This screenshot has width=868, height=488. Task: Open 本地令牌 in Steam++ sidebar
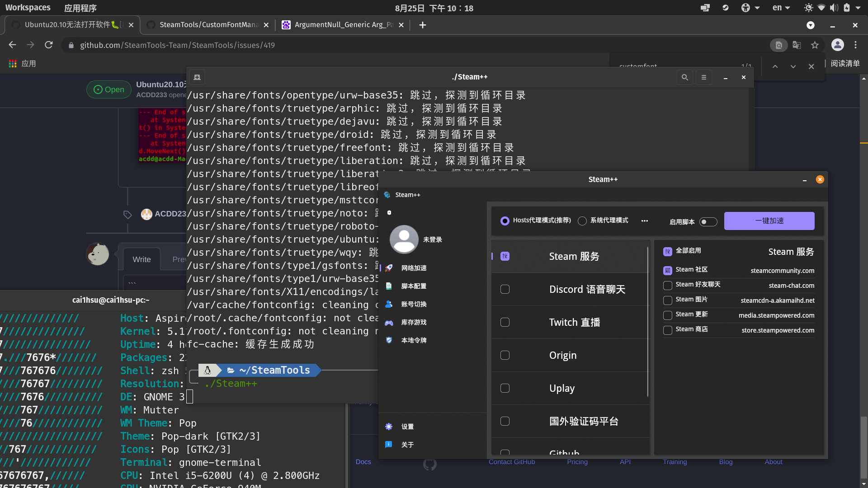(x=413, y=340)
